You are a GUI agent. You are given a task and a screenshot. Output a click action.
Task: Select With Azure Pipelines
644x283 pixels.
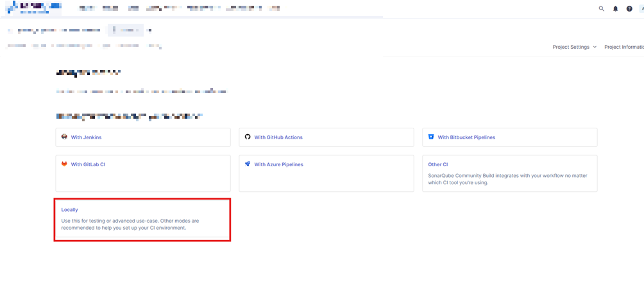coord(279,164)
